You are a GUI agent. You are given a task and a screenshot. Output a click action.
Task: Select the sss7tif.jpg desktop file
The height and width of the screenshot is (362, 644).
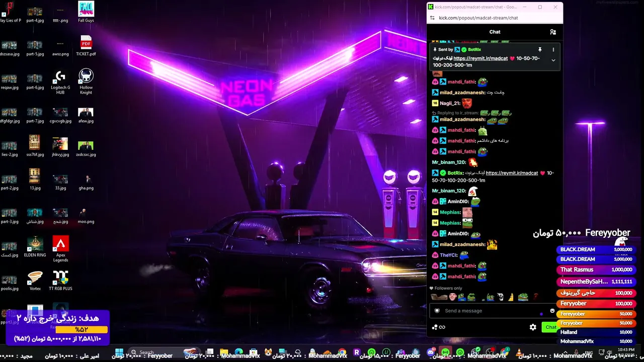35,146
